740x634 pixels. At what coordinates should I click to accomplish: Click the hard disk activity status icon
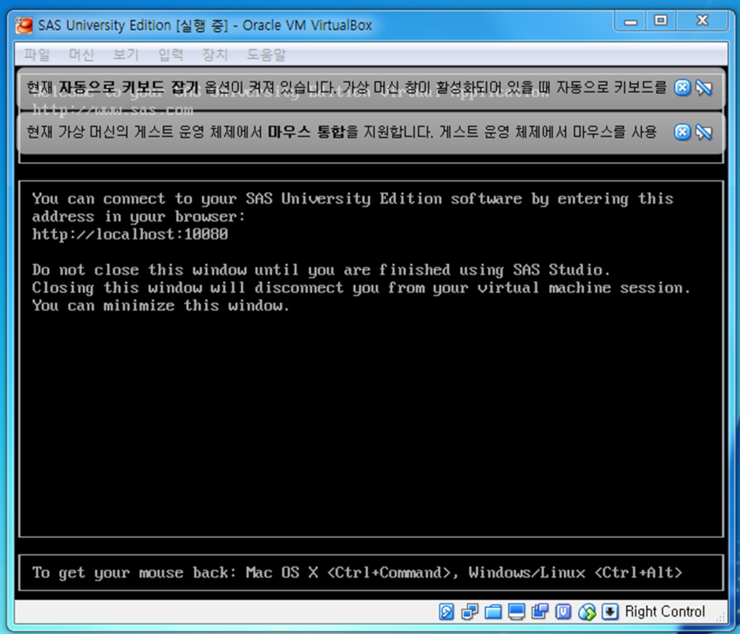click(x=446, y=611)
